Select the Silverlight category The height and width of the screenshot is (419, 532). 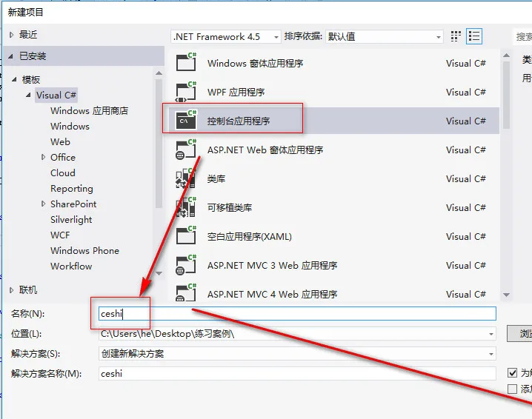pos(71,219)
